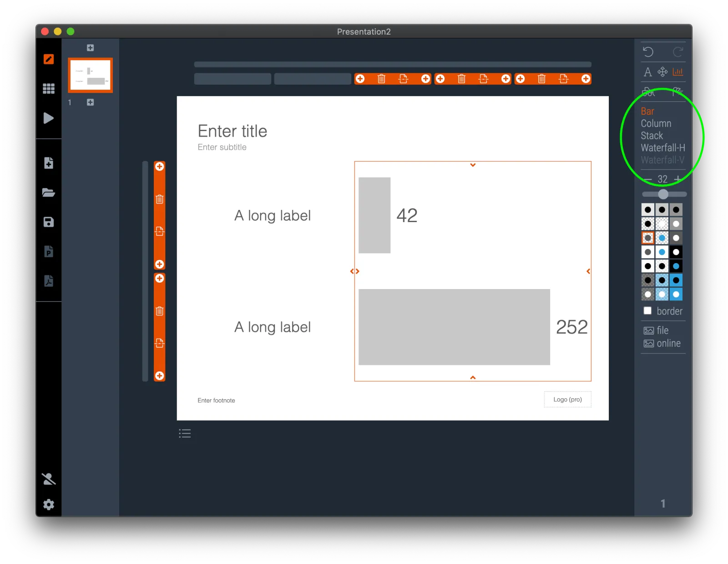Click the down chevron atop the chart box

coord(473,165)
